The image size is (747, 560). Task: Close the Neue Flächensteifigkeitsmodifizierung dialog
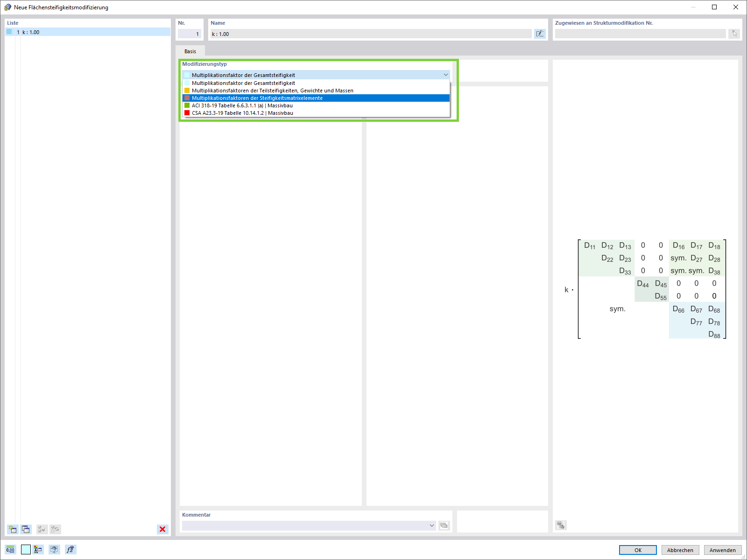736,7
